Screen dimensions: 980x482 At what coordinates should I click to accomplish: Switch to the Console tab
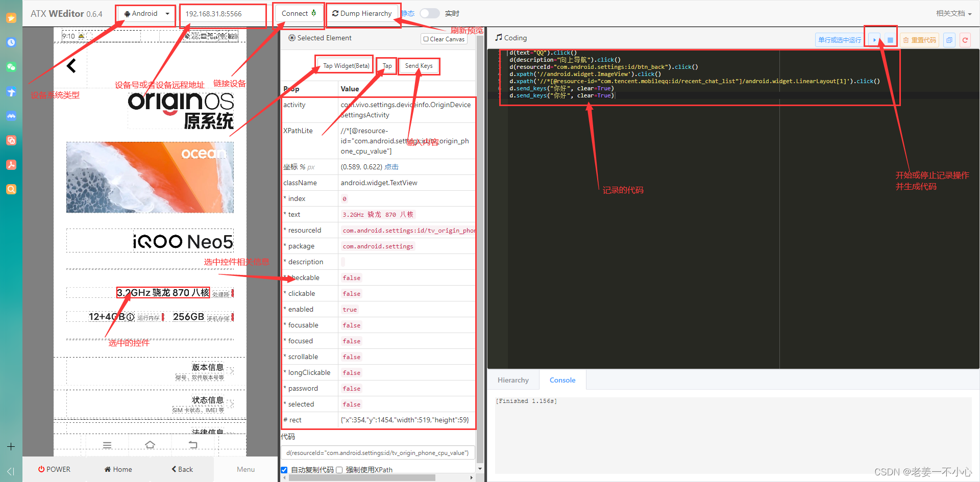[x=562, y=380]
